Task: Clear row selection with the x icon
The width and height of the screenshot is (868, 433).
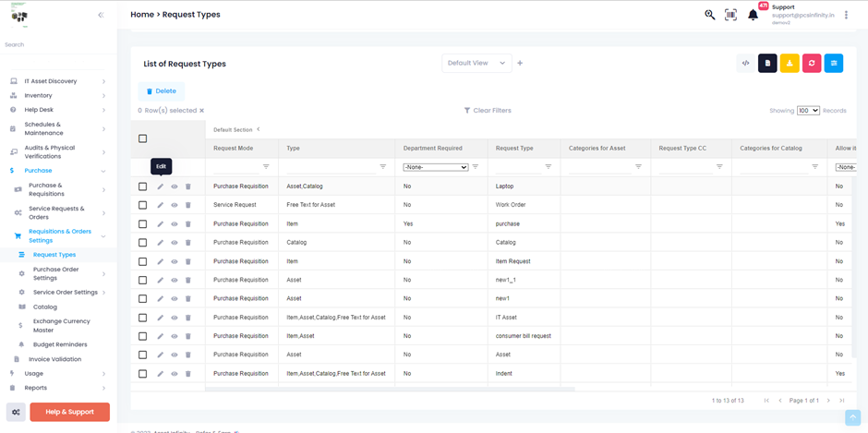Action: tap(201, 111)
